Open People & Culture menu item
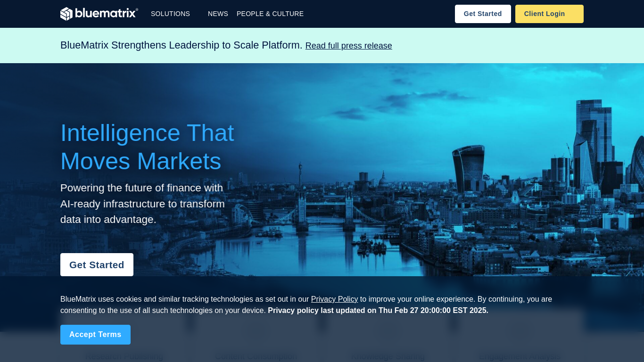The image size is (644, 362). (x=270, y=14)
